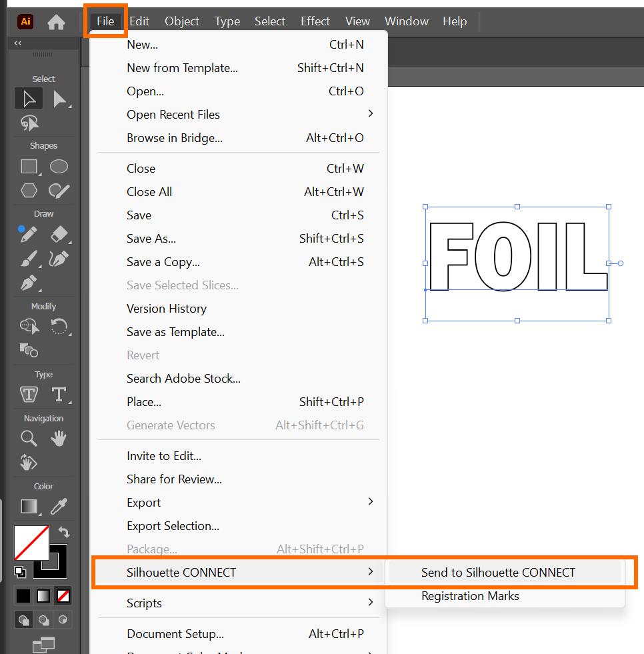The height and width of the screenshot is (654, 644).
Task: Click the Fill color swatch
Action: pos(31,543)
